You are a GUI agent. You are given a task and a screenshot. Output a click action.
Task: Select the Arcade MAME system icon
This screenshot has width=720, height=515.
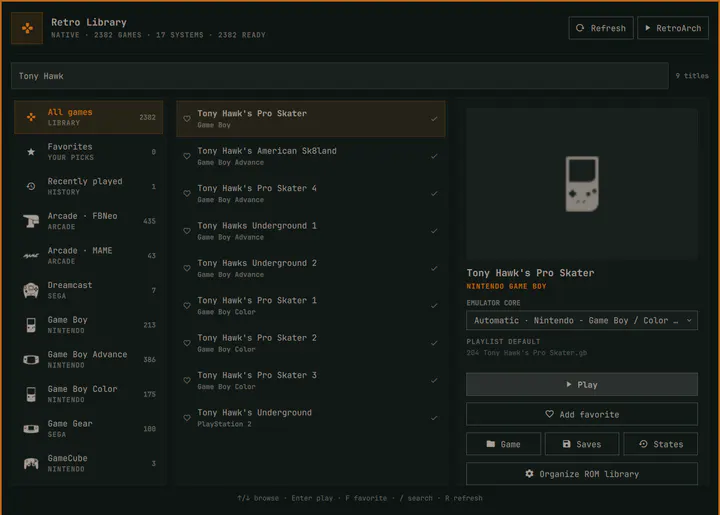[x=31, y=256]
